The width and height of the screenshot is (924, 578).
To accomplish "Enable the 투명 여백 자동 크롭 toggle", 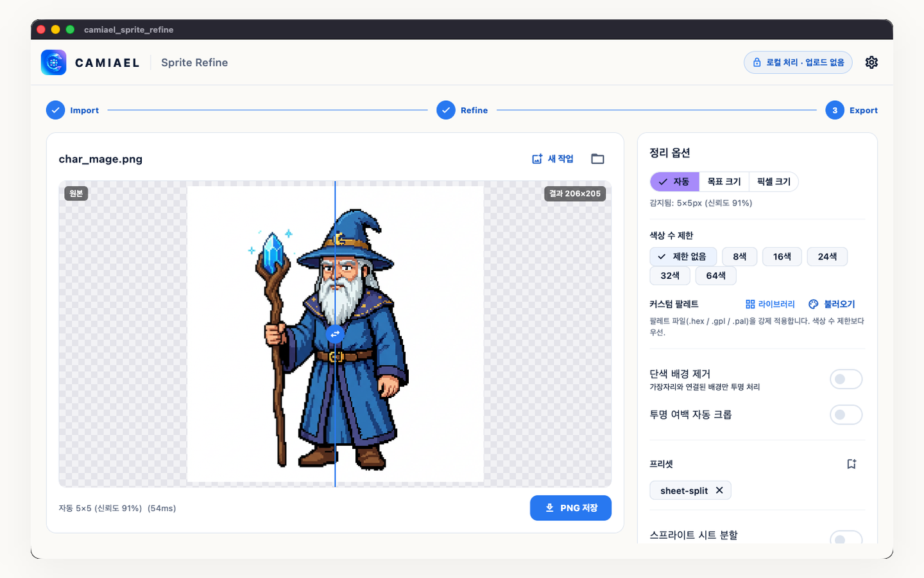I will (x=846, y=415).
